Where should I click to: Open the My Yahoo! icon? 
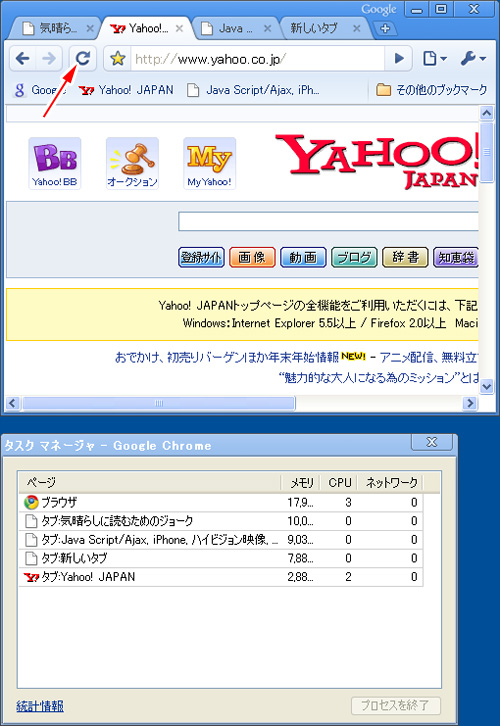pyautogui.click(x=209, y=163)
